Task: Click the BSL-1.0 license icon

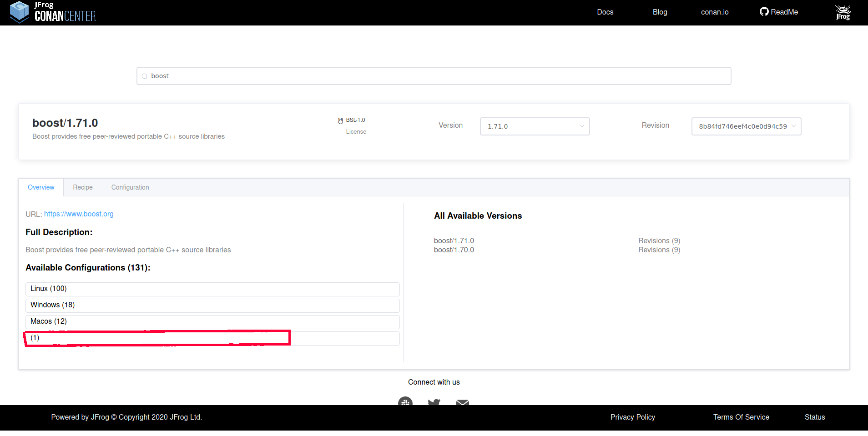Action: click(340, 120)
